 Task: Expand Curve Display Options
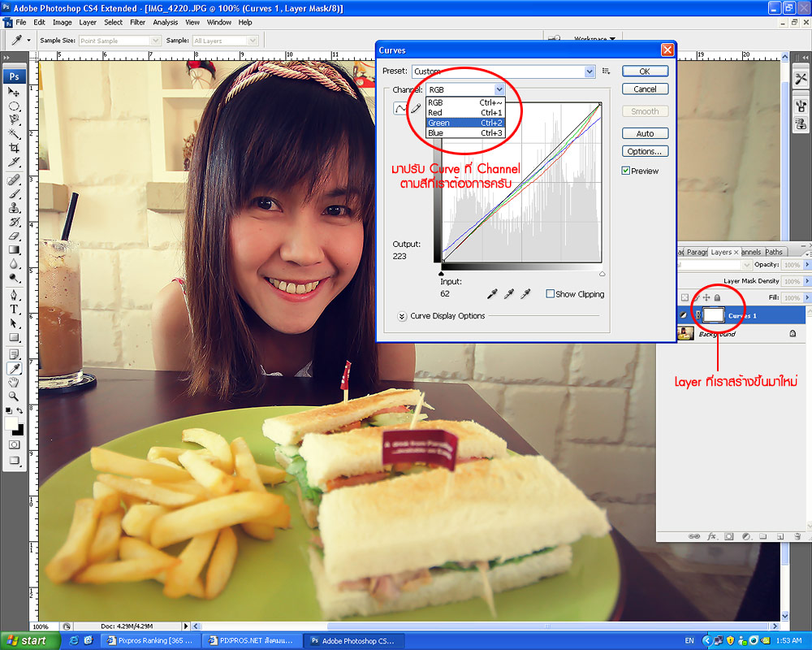[402, 316]
